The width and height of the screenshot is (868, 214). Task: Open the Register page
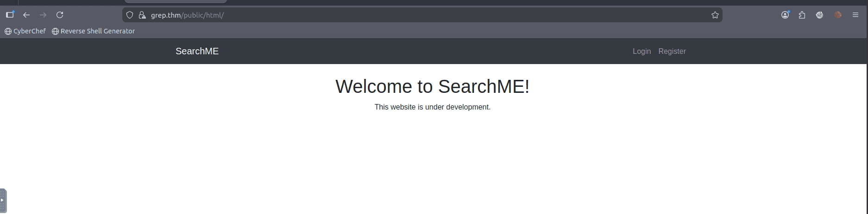pyautogui.click(x=672, y=51)
